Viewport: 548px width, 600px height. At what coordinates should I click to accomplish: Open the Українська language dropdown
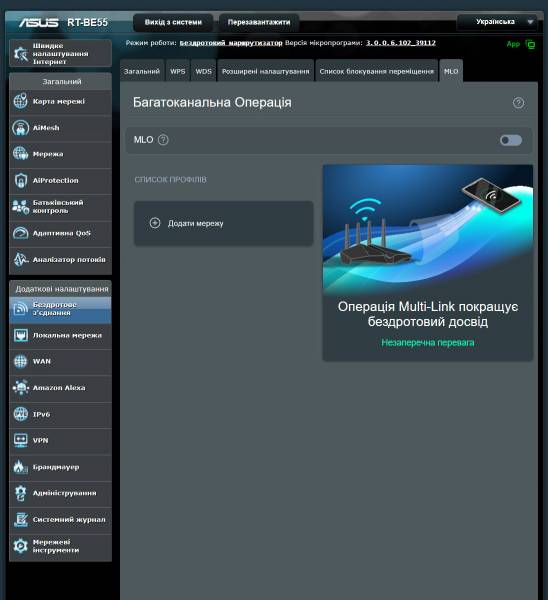pos(497,22)
